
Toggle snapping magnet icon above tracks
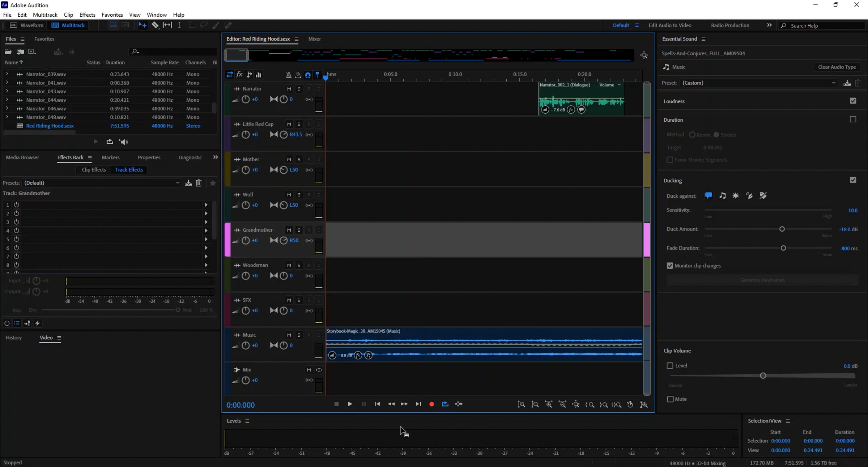308,75
